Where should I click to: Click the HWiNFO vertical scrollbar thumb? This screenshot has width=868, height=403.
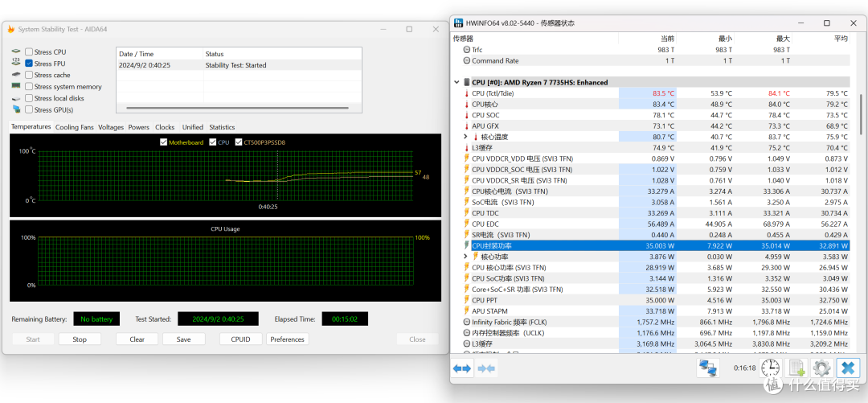click(x=861, y=114)
